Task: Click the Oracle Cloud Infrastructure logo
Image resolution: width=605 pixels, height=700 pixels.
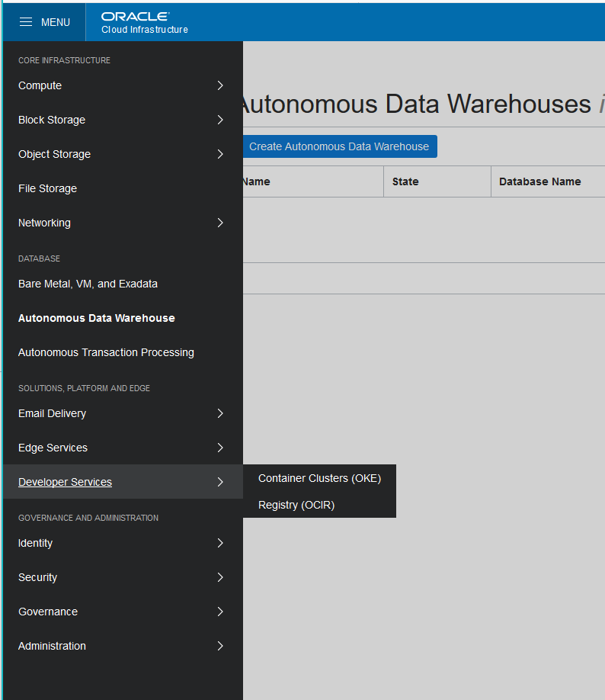Action: pos(144,23)
